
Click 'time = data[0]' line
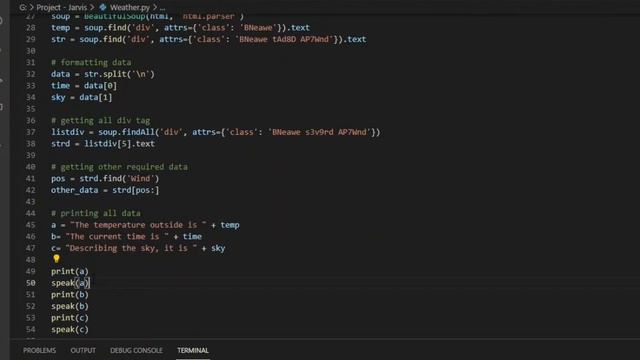point(84,86)
